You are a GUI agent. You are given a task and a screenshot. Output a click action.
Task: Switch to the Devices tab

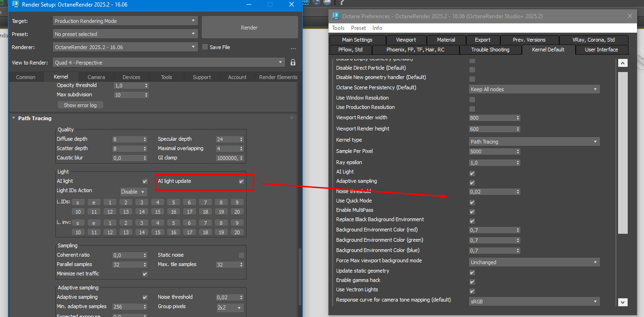[132, 77]
